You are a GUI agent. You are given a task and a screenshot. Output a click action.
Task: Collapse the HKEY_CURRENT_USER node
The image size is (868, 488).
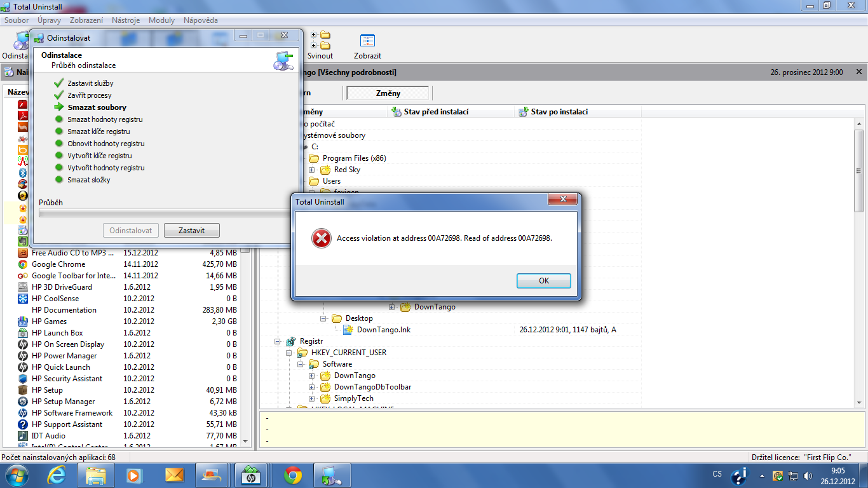click(x=289, y=353)
